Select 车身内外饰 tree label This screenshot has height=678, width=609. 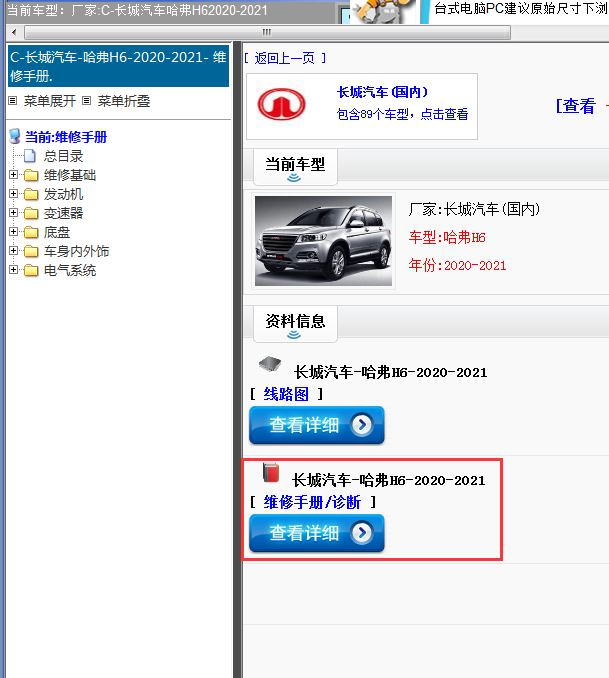point(76,251)
